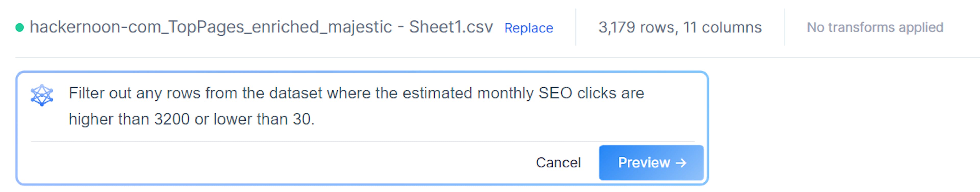Click the 'No transforms applied' label

coord(875,27)
